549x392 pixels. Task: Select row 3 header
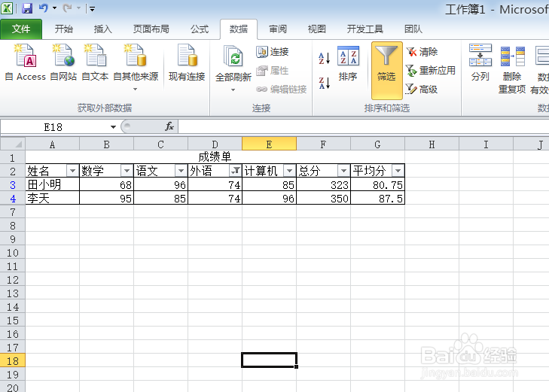click(13, 184)
